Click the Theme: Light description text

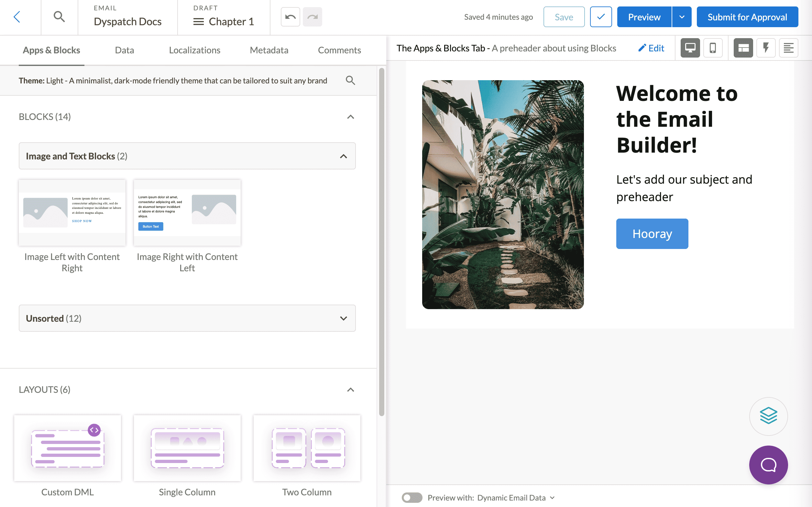173,81
